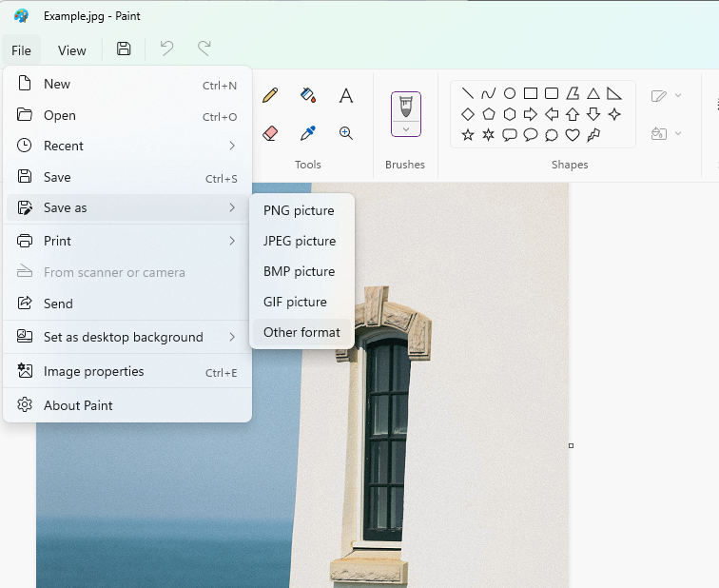Open the Brushes dropdown arrow
Screen dimensions: 719x588
406,129
